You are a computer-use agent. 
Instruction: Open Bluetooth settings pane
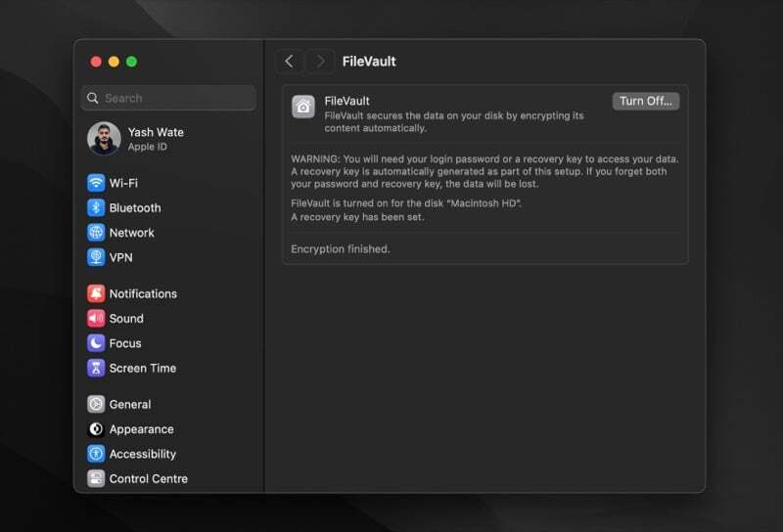(x=168, y=207)
